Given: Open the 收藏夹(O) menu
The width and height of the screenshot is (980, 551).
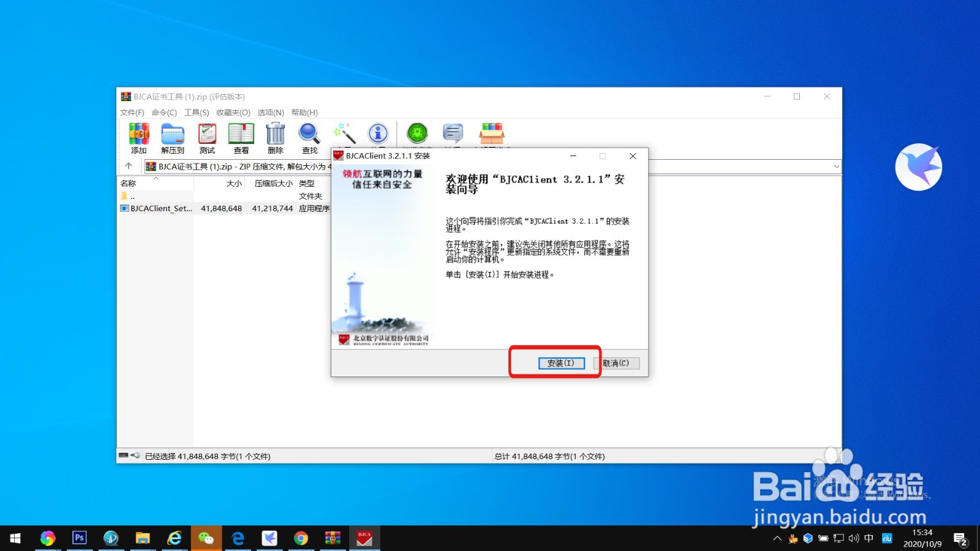Looking at the screenshot, I should pyautogui.click(x=233, y=113).
